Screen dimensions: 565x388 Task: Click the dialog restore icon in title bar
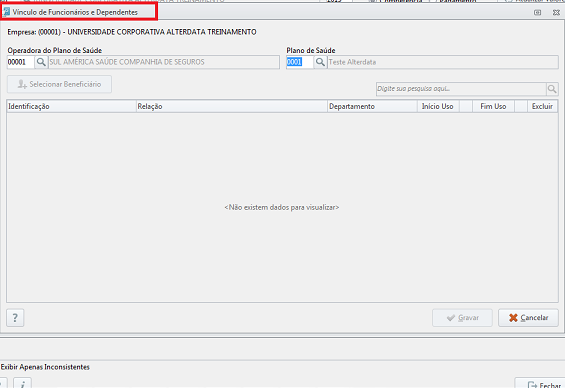coord(537,13)
